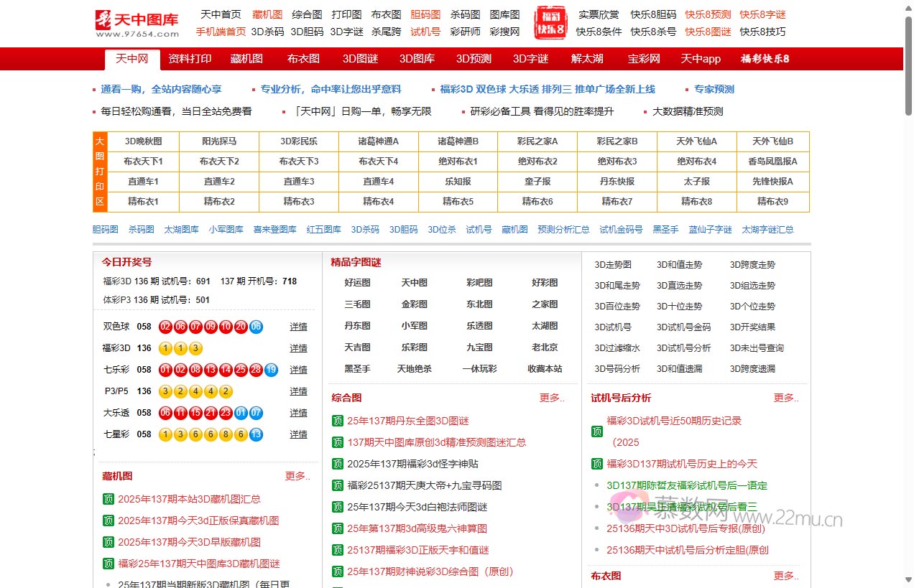The image size is (914, 588).
Task: Click the 顶 icon beside 25年137期财神说彩3D综合图
Action: coord(337,571)
